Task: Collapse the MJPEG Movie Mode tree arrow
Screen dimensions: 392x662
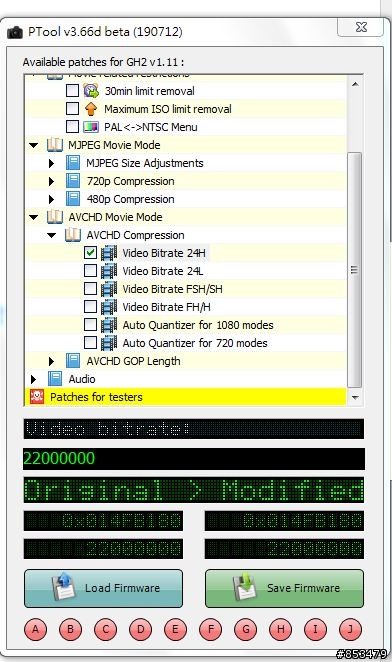Action: click(34, 145)
